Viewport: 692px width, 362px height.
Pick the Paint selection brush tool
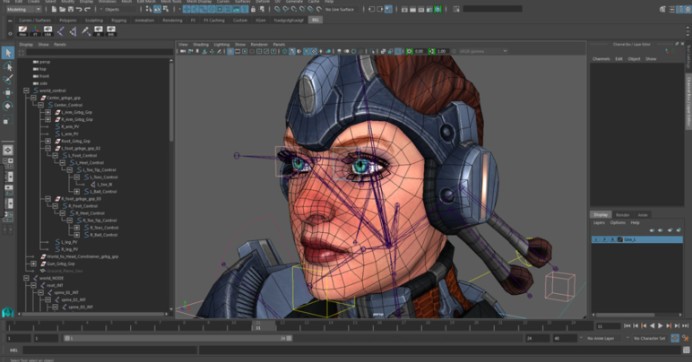click(8, 79)
